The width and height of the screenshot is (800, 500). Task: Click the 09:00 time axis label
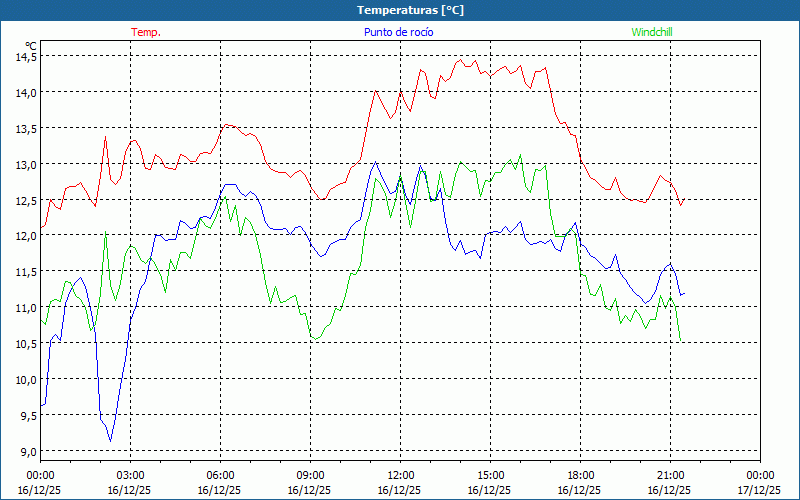[x=310, y=475]
